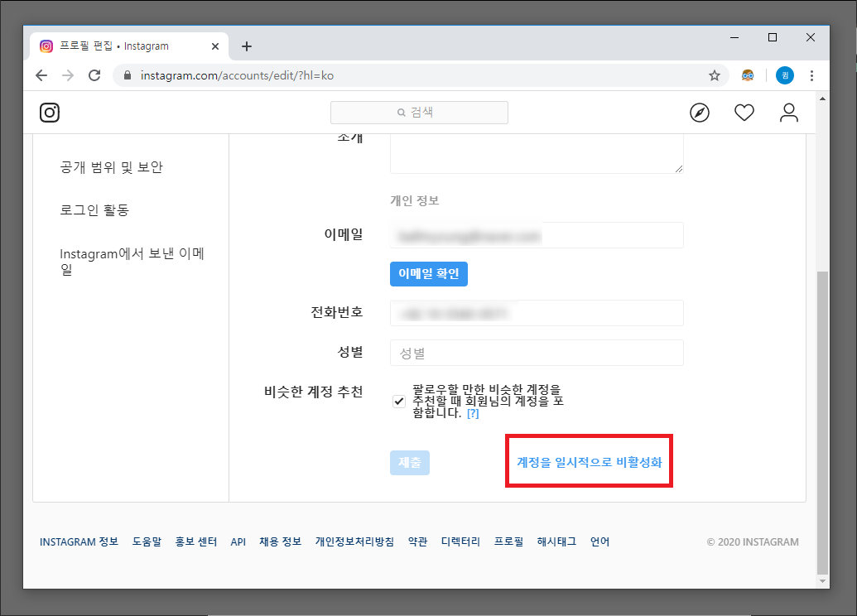
Task: Click the page scrollbar up arrow
Action: [x=822, y=99]
